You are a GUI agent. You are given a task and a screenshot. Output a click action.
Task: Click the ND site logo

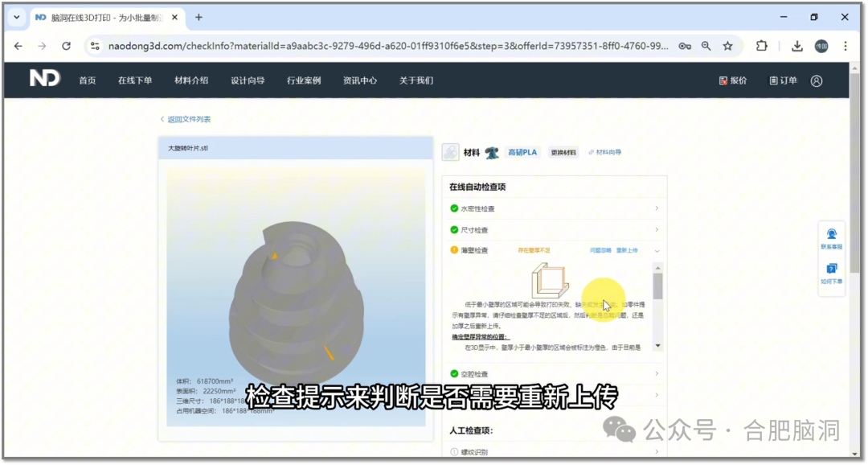(44, 79)
